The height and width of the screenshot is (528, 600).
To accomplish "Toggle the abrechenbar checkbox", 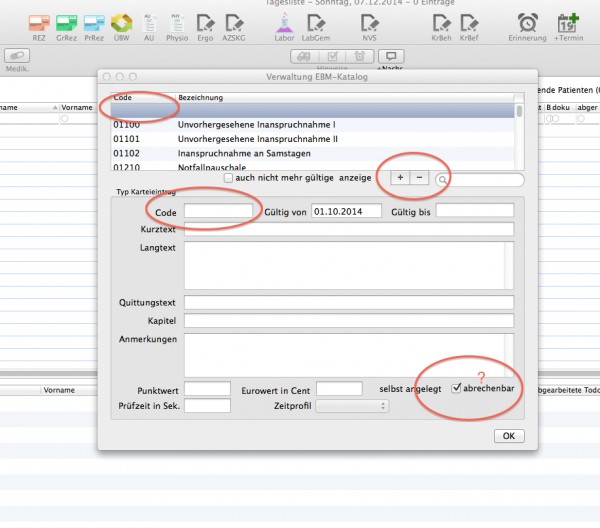I will [x=456, y=388].
